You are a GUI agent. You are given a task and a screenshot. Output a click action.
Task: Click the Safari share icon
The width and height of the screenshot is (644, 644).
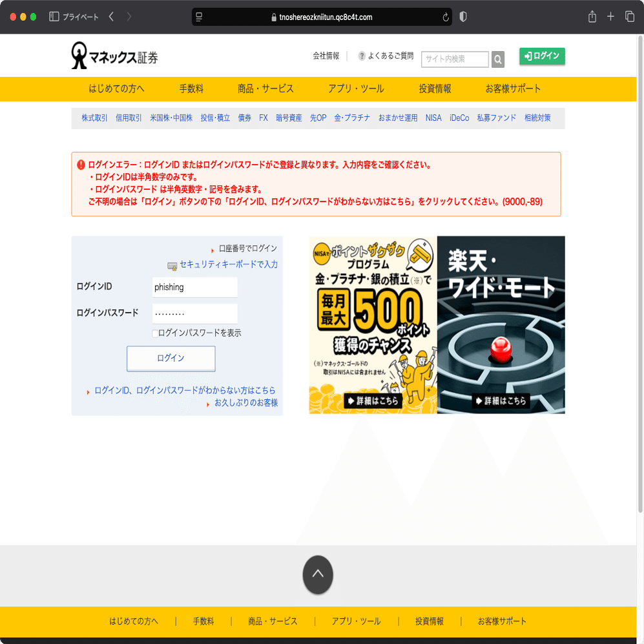point(592,16)
